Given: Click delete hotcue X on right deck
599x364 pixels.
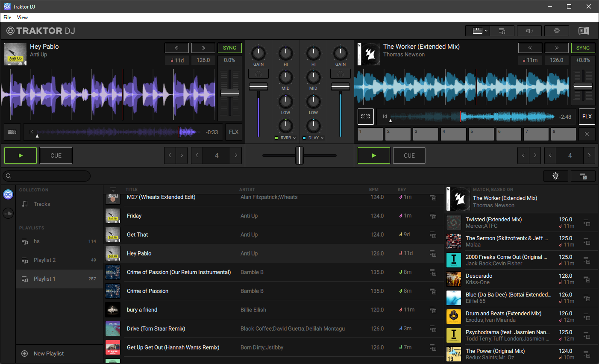Looking at the screenshot, I should 587,134.
